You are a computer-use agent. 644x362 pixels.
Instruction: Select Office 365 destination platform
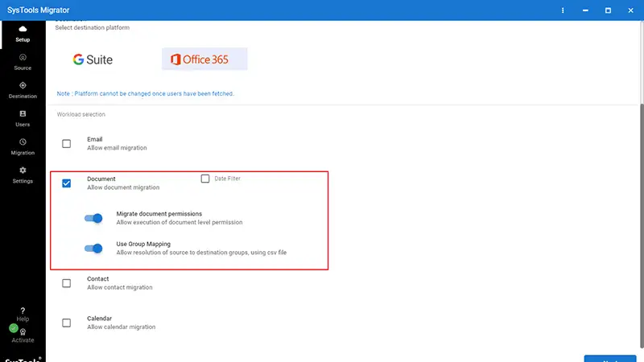204,59
